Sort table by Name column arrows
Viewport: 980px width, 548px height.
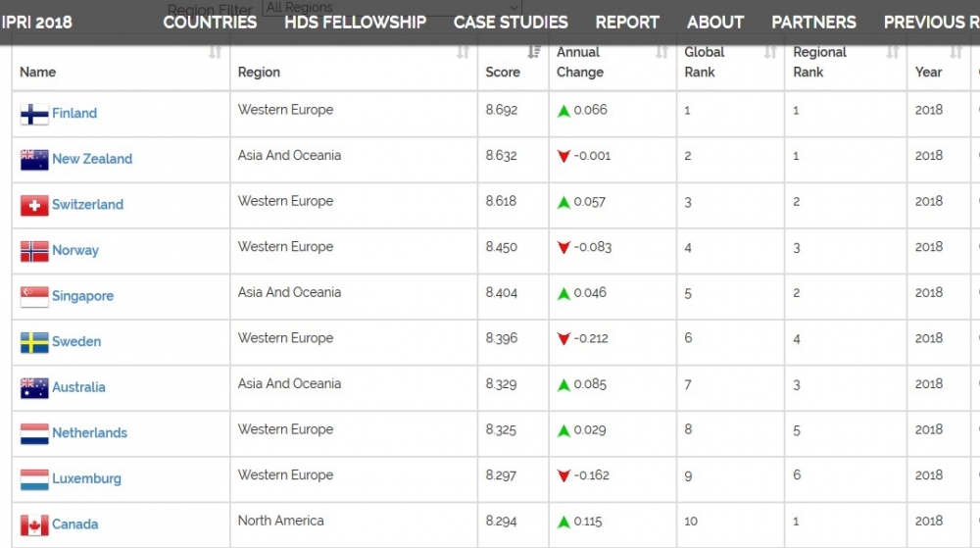[x=215, y=53]
